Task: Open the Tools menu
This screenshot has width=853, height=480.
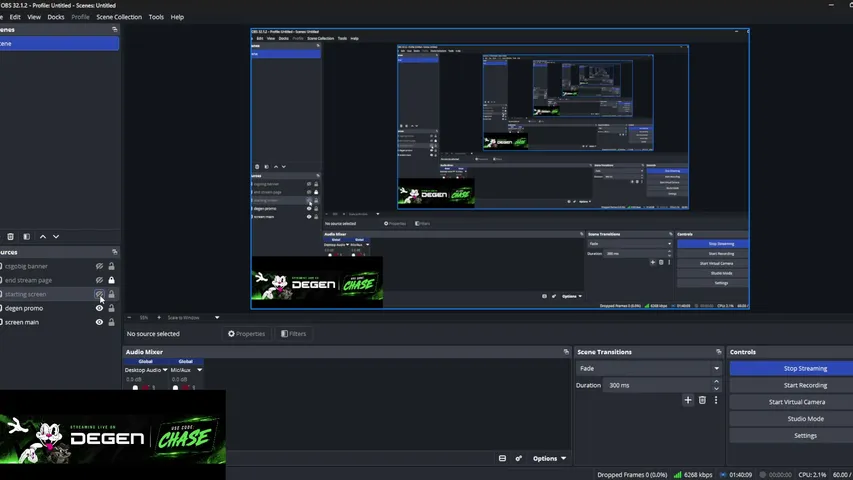Action: click(x=156, y=17)
